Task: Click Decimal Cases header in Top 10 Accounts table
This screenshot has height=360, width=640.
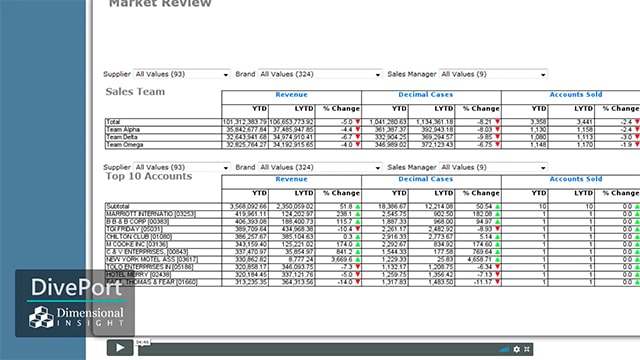Action: (x=426, y=179)
